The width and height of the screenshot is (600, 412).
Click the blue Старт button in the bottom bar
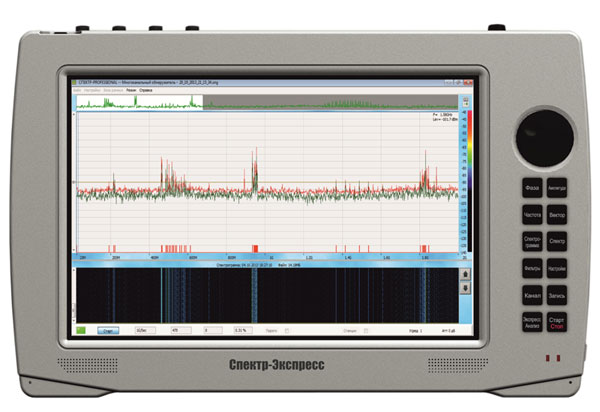(x=108, y=331)
